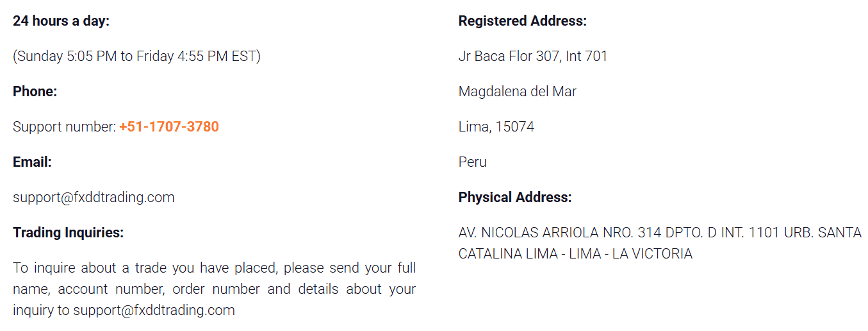Click the 'Magdalena del Mar' line
Image resolution: width=868 pixels, height=331 pixels.
[517, 92]
